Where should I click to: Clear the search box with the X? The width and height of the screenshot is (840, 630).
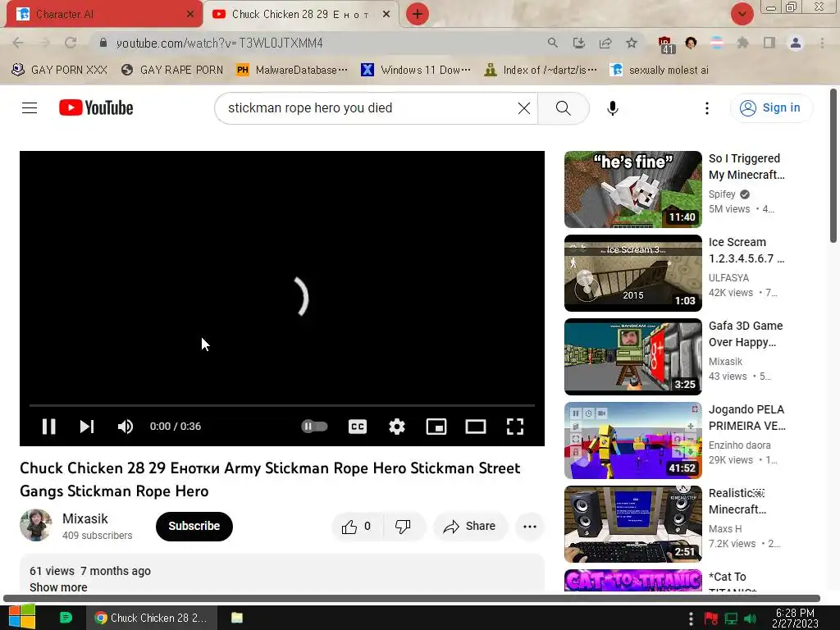tap(524, 107)
